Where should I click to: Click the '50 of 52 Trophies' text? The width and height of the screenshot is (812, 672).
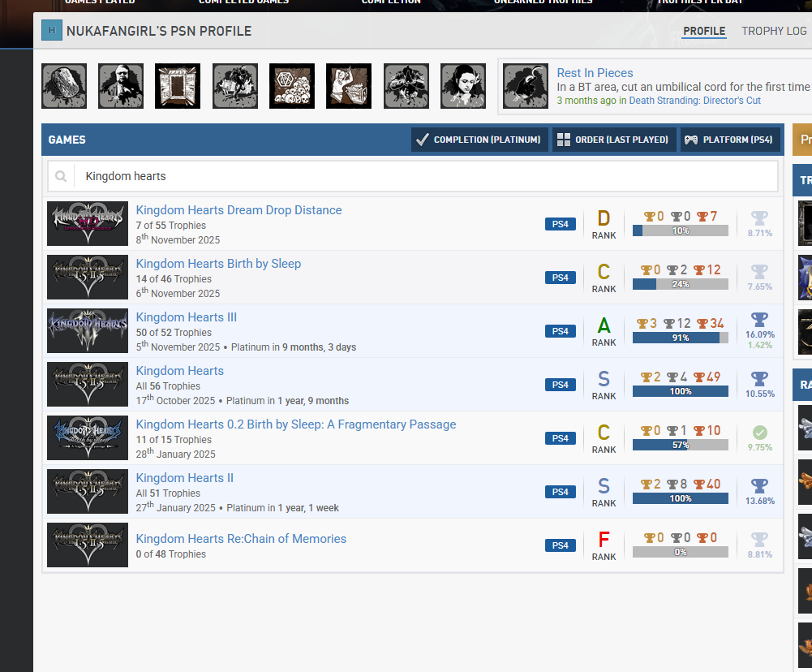tap(174, 333)
